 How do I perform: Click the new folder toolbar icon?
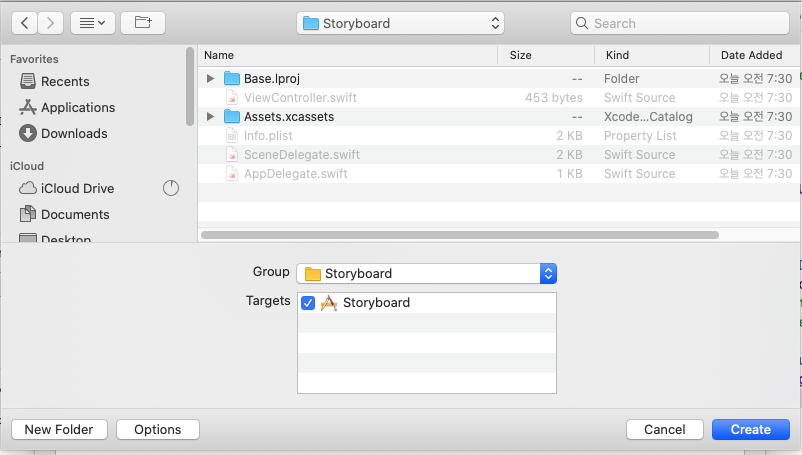tap(143, 22)
